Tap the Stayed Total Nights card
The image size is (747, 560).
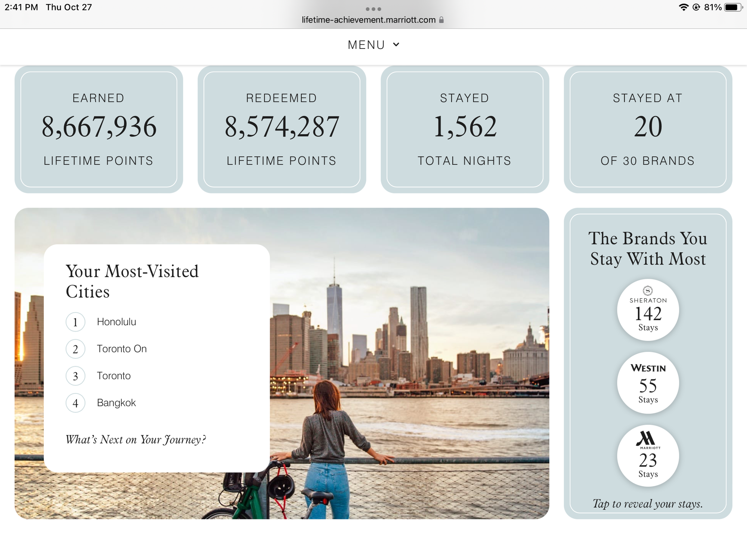pyautogui.click(x=465, y=129)
